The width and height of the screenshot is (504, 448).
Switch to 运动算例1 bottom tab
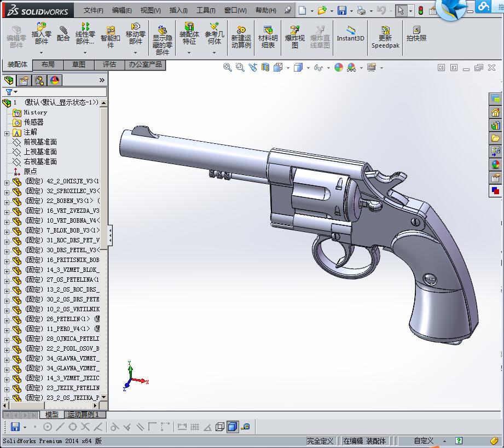[84, 415]
